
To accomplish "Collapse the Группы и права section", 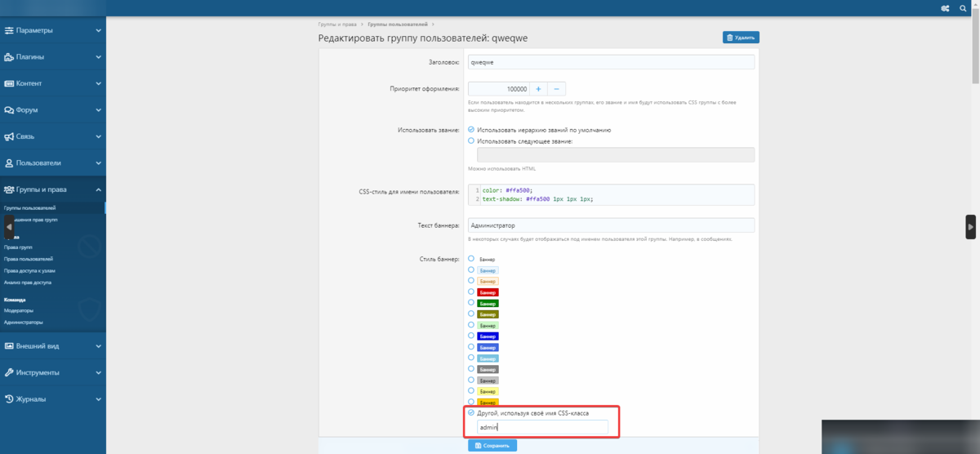I will (x=98, y=189).
